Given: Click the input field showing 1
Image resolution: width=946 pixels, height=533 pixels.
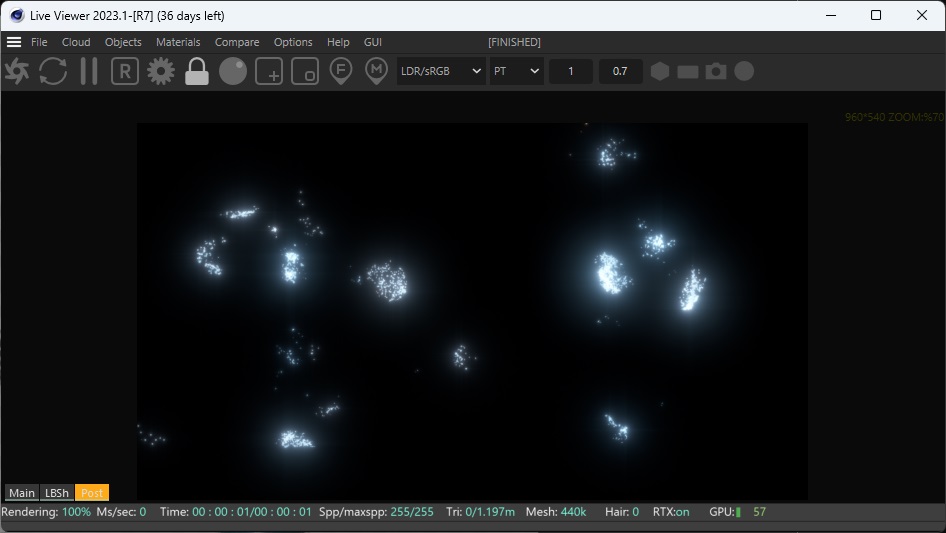Looking at the screenshot, I should coord(571,71).
